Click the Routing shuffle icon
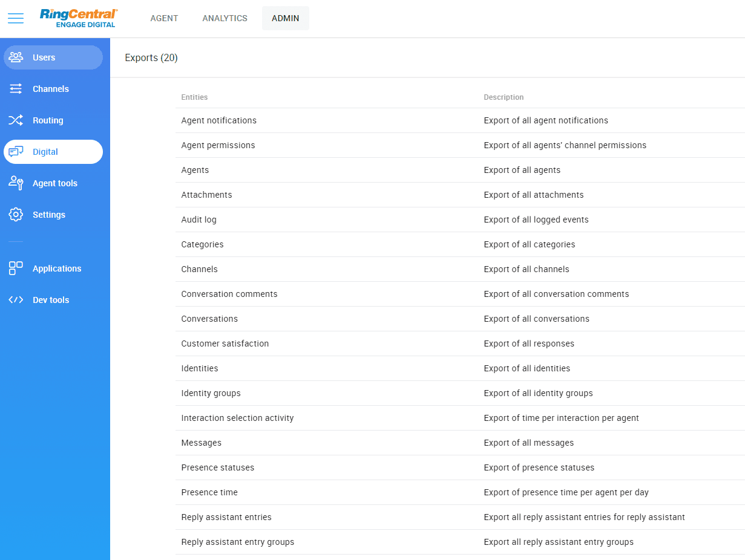Viewport: 745px width, 560px height. [x=16, y=120]
